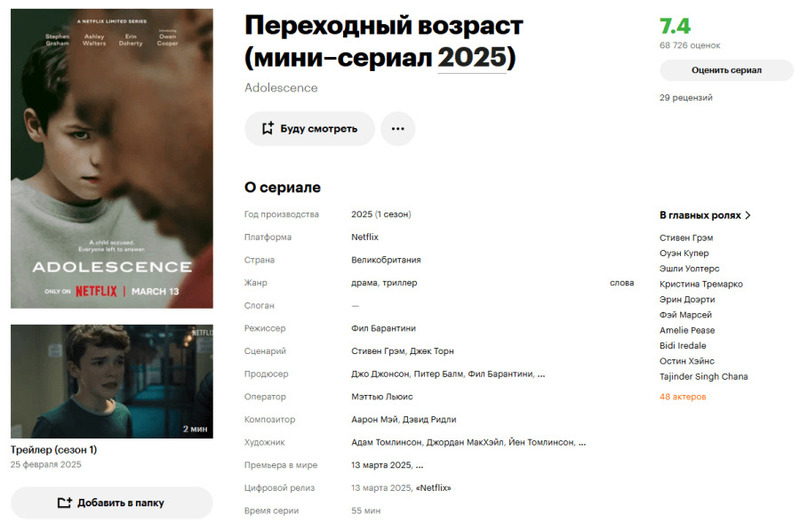Click original title 'Adolescence'

[281, 88]
